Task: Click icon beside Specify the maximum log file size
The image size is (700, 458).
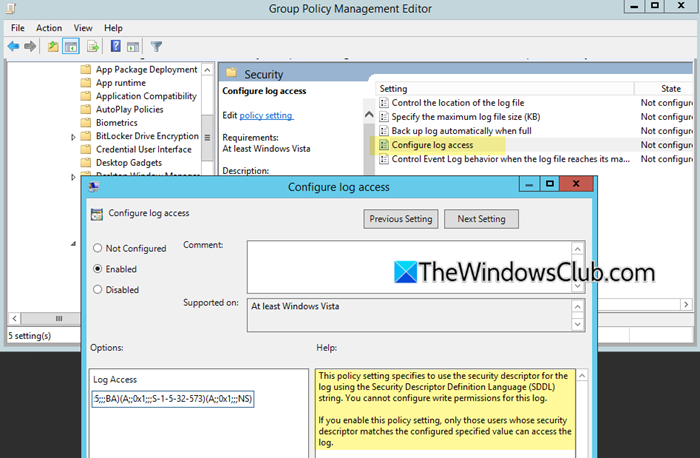Action: point(383,117)
